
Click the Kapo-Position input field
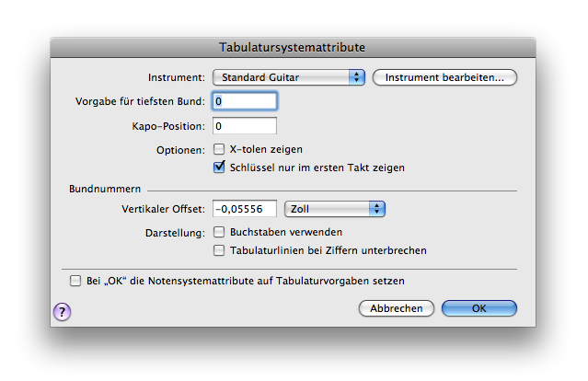click(244, 125)
